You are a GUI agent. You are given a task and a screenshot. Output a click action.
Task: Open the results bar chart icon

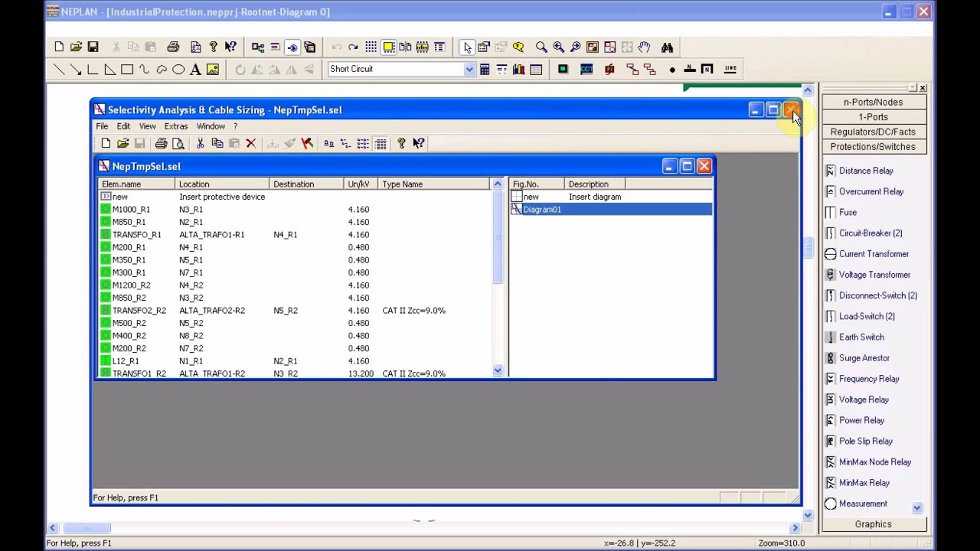point(518,70)
